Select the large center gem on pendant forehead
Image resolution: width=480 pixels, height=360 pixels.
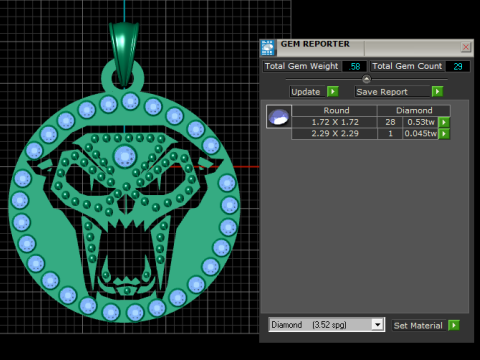coord(125,156)
